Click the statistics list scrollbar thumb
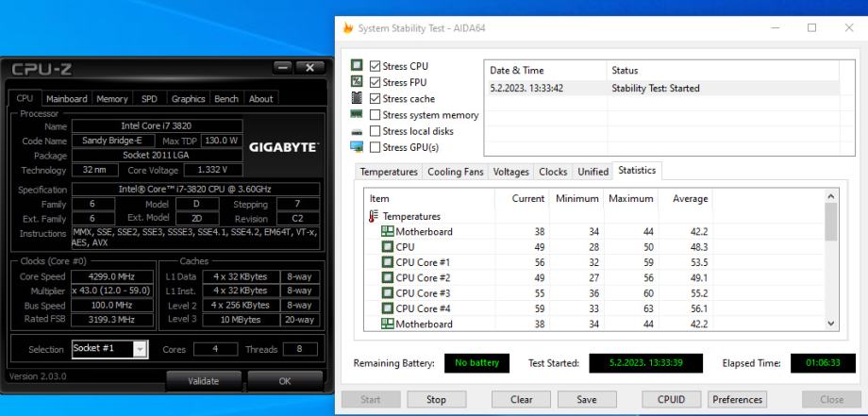Screen dimensions: 868x416 (x=830, y=222)
